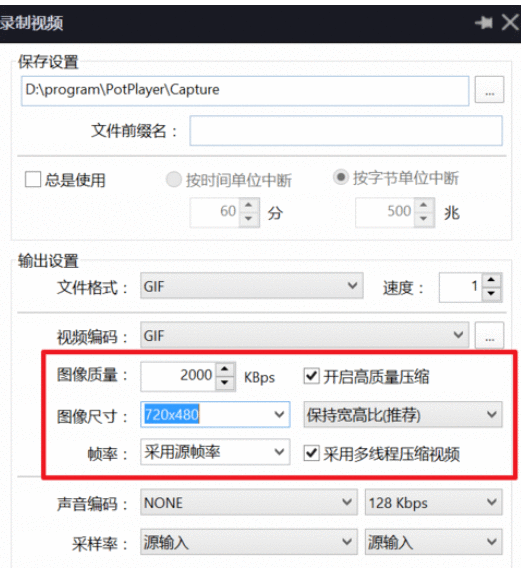The height and width of the screenshot is (568, 521).
Task: Click the 速度 value field showing 1
Action: pos(461,287)
